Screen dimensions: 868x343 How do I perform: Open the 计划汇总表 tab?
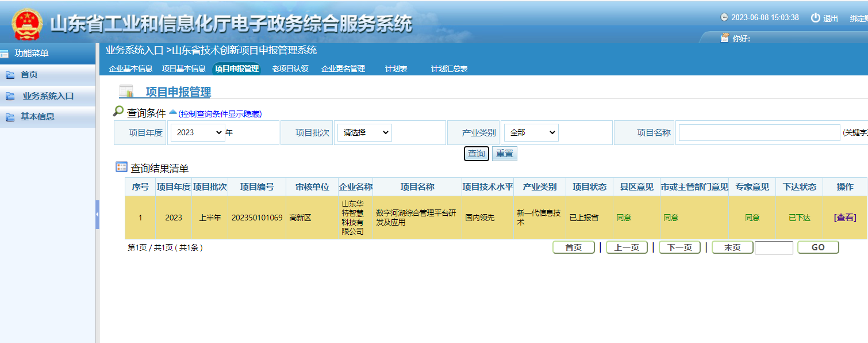click(x=449, y=68)
